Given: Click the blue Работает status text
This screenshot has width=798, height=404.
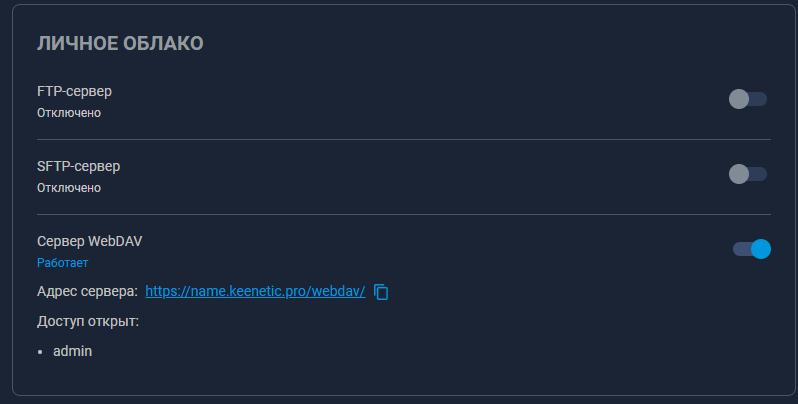Looking at the screenshot, I should click(x=63, y=263).
